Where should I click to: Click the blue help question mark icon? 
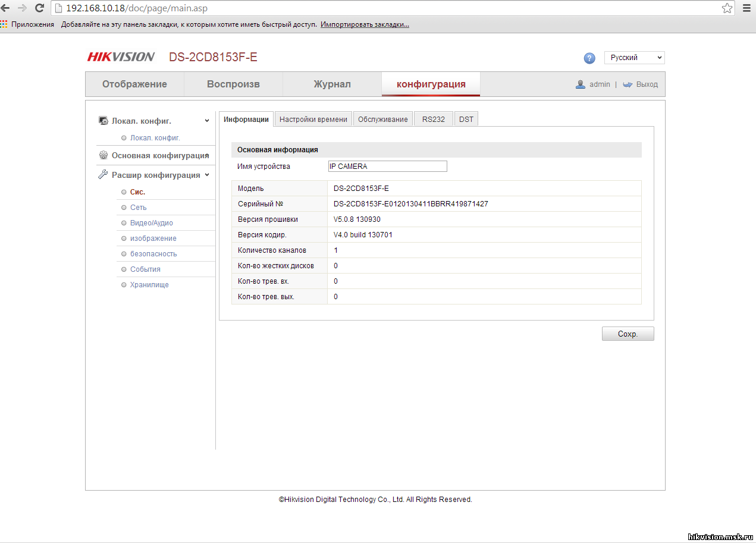click(589, 58)
